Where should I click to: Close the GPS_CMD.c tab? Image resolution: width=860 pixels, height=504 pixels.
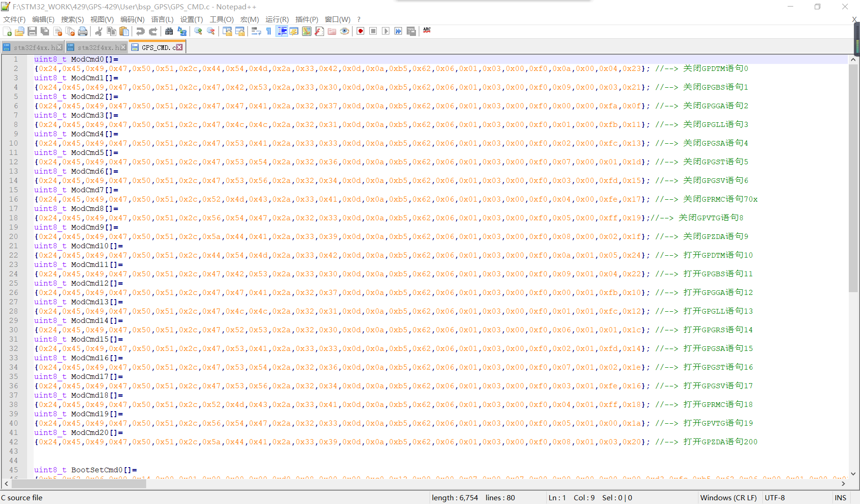[x=180, y=47]
